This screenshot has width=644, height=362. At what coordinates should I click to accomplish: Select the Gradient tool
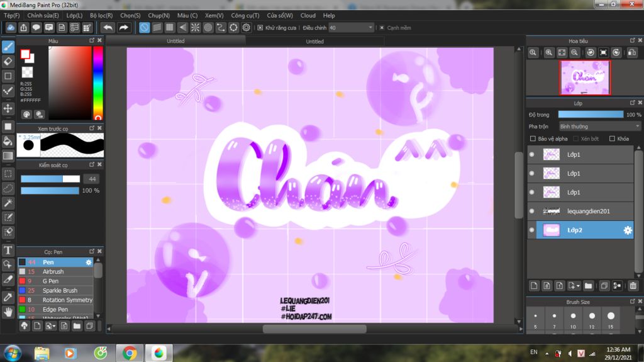[8, 156]
